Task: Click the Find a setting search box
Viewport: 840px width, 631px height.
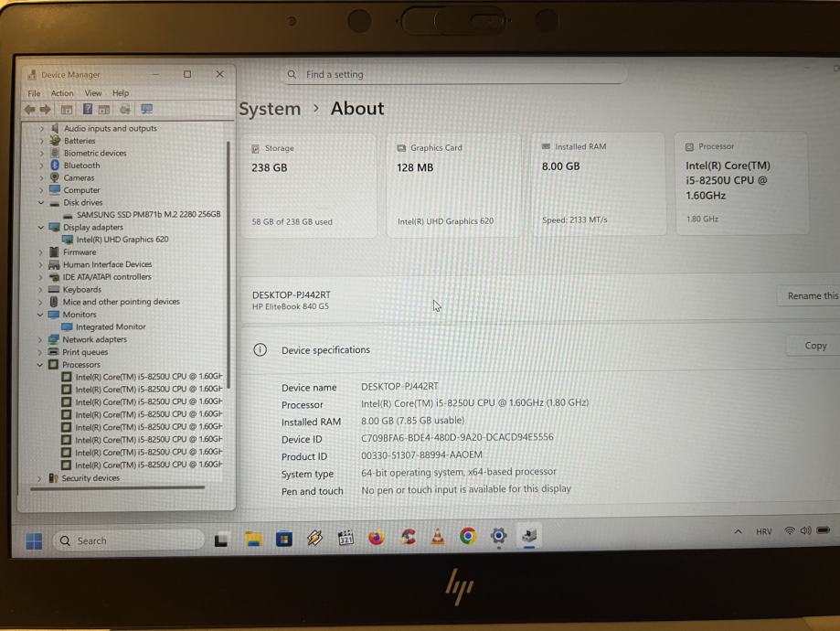Action: pos(454,74)
